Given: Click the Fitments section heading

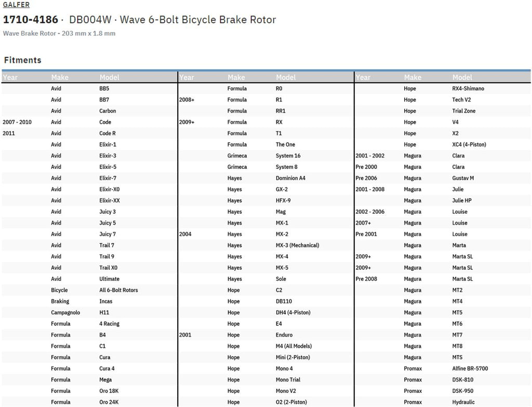Looking at the screenshot, I should click(x=22, y=60).
